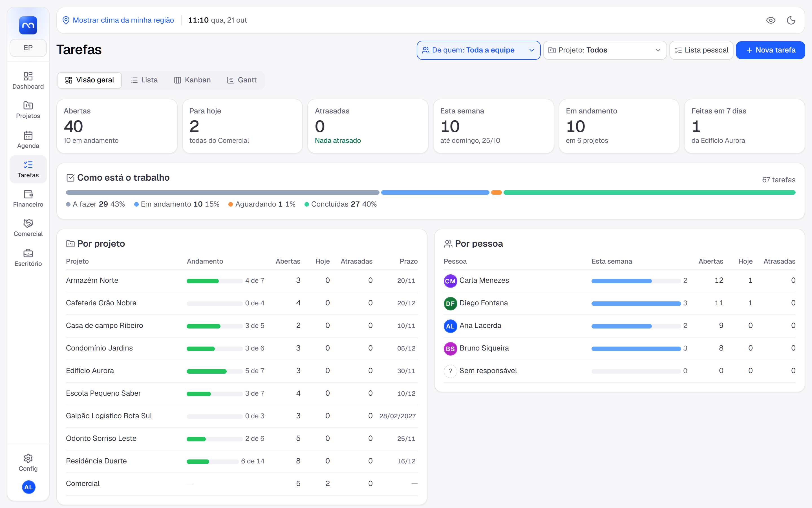Open the Dashboard section in sidebar
The image size is (812, 508).
click(x=28, y=81)
